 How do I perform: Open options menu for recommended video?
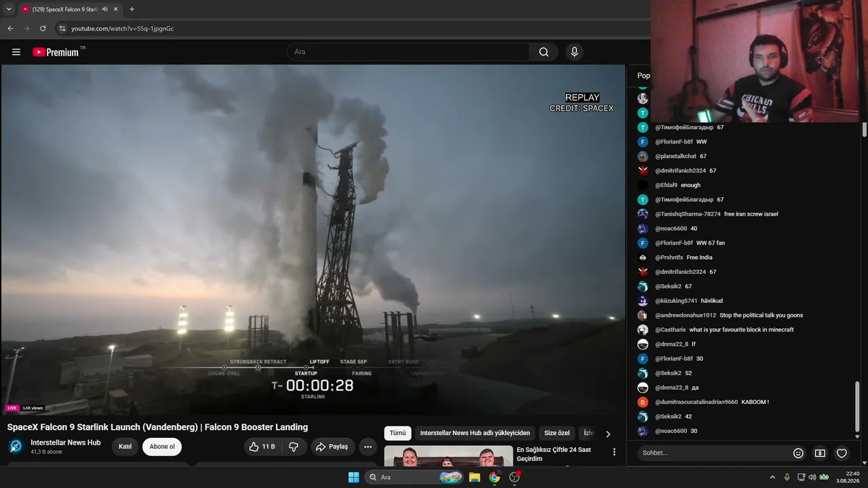pos(614,452)
